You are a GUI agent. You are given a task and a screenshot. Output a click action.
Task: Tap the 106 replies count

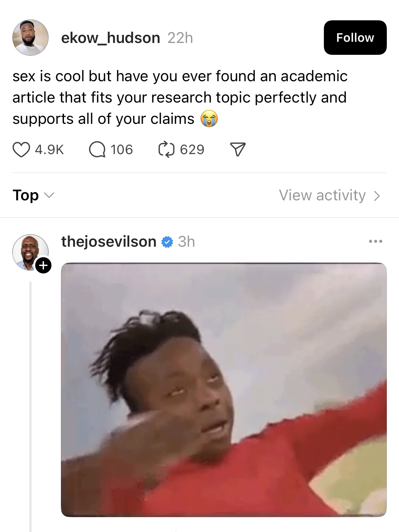[121, 150]
